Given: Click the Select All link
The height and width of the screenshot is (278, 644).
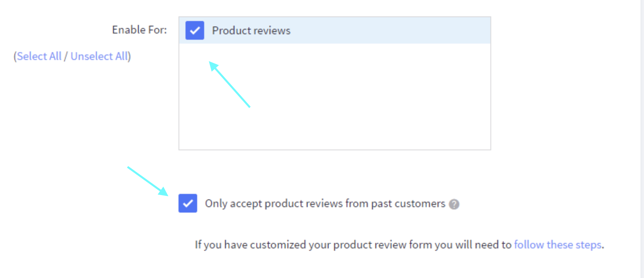Looking at the screenshot, I should pos(39,56).
